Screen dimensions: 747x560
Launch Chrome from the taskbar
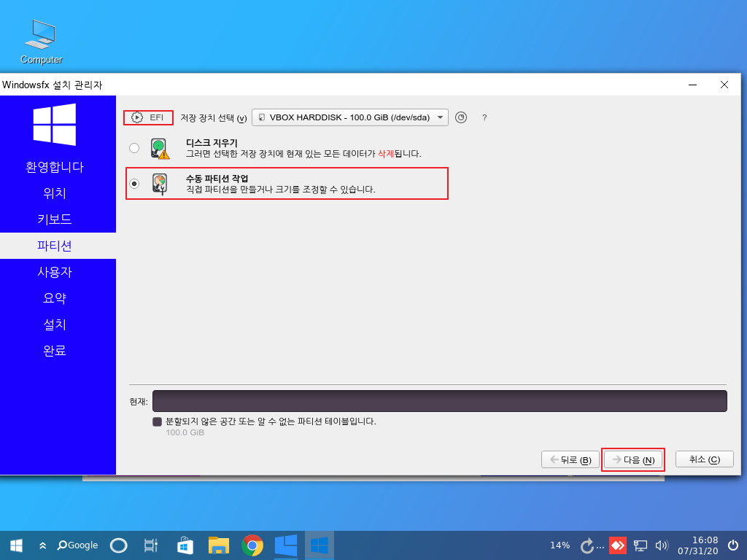coord(252,545)
